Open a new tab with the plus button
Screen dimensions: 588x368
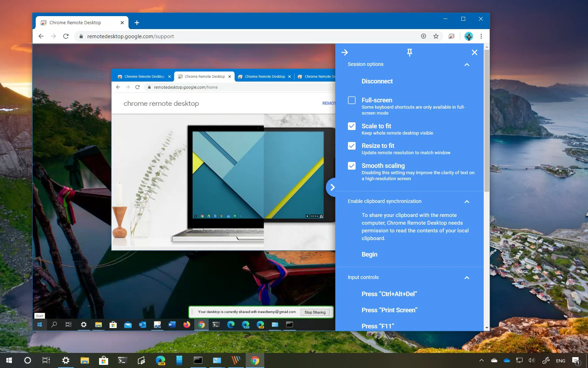click(x=137, y=22)
